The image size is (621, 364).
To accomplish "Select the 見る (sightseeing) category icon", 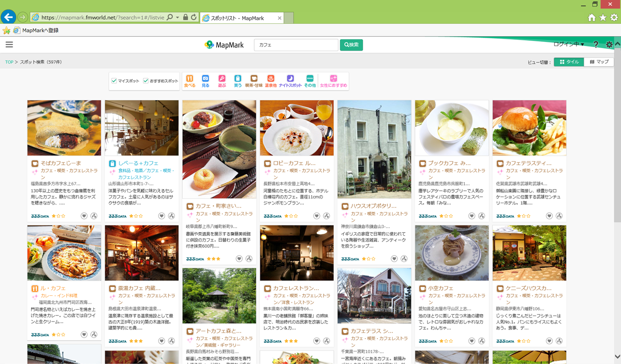I will point(205,81).
